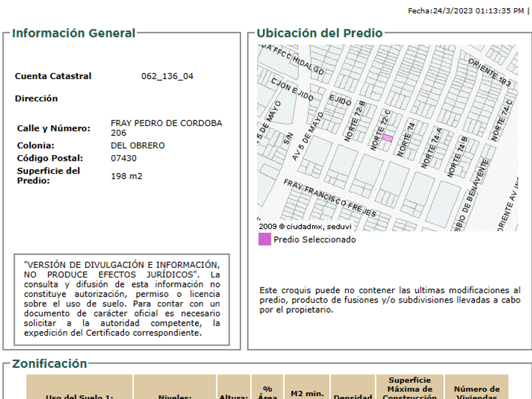Viewport: 532px width, 399px height.
Task: Click the pink highlighted parcel on the map
Action: tap(387, 137)
